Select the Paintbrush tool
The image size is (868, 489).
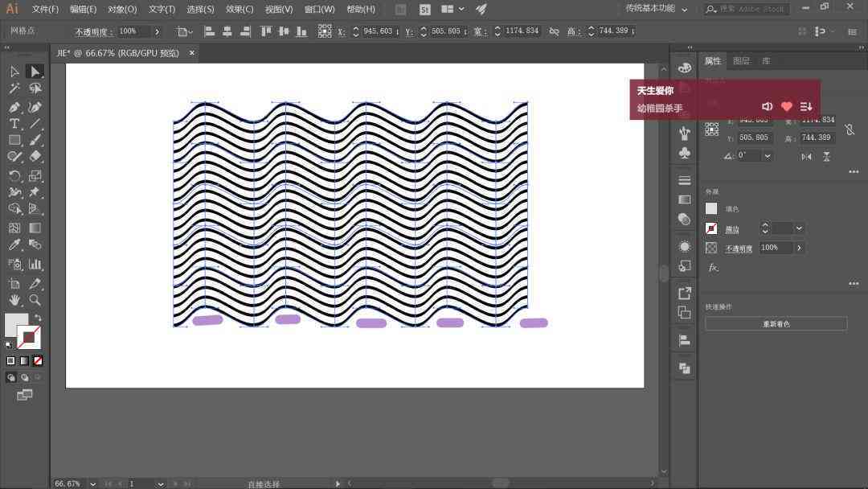coord(35,140)
